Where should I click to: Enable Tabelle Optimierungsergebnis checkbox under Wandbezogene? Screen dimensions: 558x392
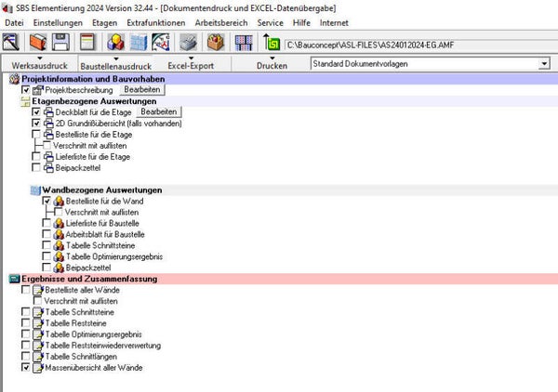pyautogui.click(x=46, y=256)
